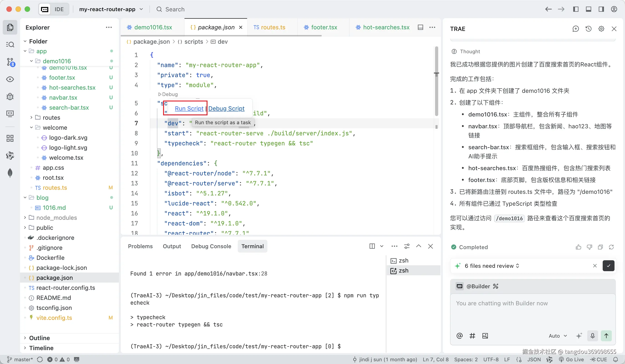Click voice input microphone icon
Viewport: 625px width, 364px height.
click(x=592, y=336)
